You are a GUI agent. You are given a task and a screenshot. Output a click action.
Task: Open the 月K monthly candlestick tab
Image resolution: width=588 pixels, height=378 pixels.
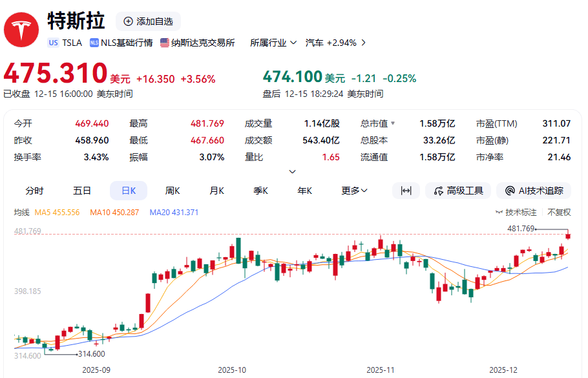pyautogui.click(x=218, y=191)
